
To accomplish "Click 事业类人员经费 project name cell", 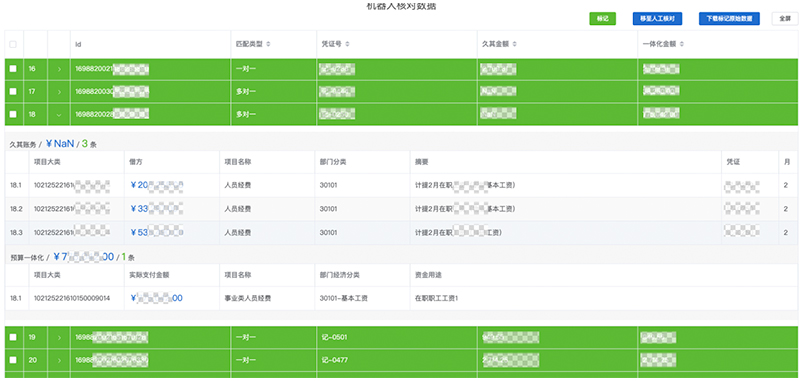I will click(x=247, y=298).
